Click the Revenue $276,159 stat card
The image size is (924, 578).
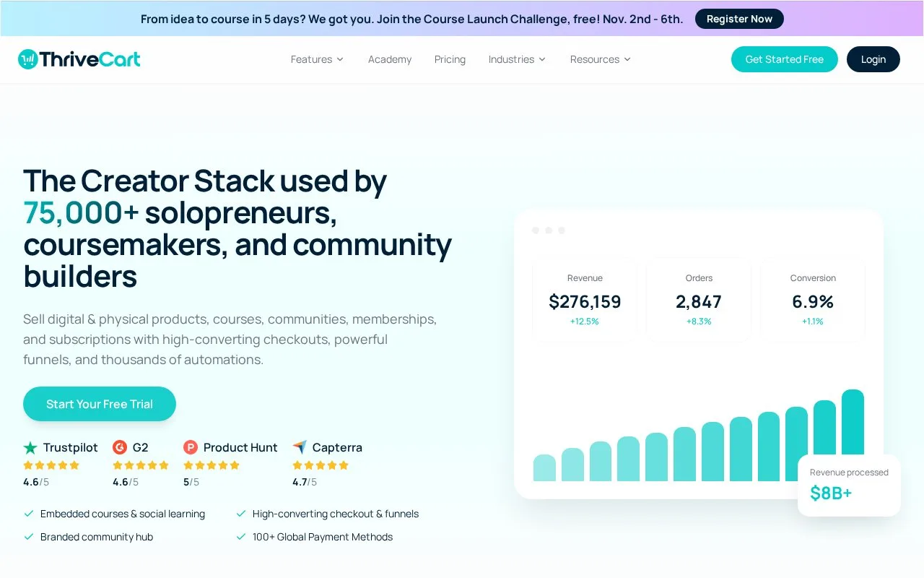[585, 300]
